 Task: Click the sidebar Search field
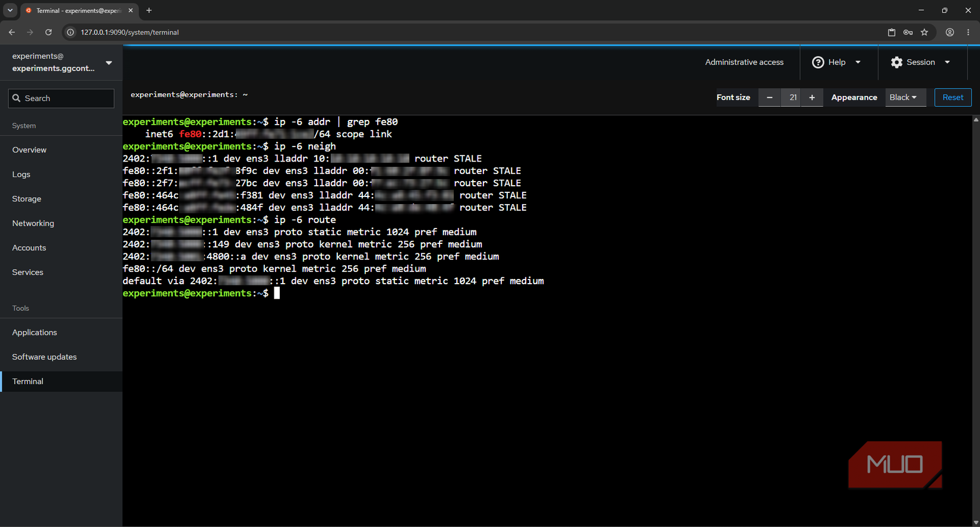point(61,98)
